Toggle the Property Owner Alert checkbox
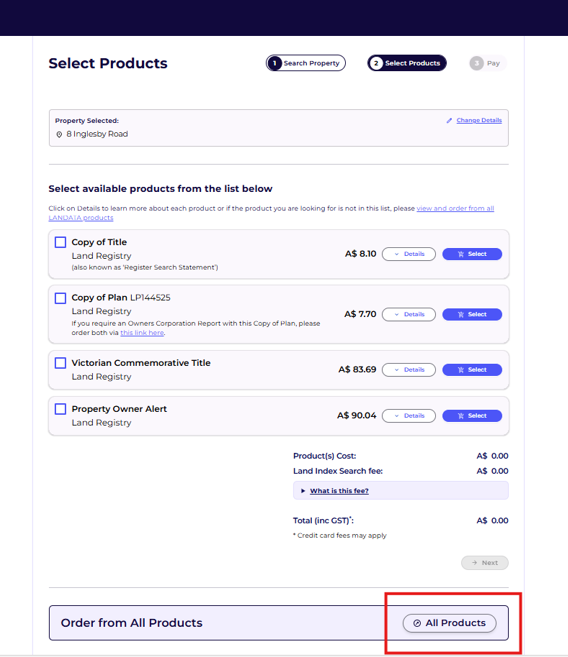 pos(60,409)
